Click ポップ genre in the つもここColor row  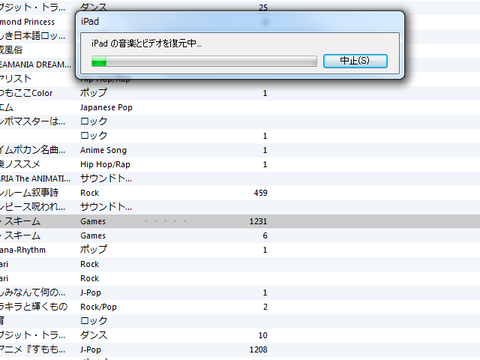point(94,93)
